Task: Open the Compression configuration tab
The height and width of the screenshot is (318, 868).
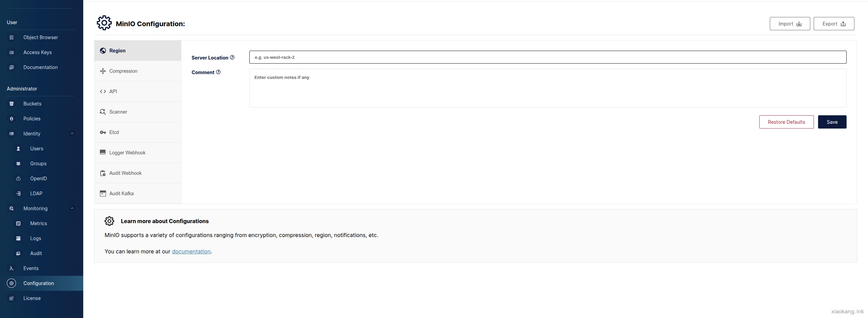Action: point(138,71)
